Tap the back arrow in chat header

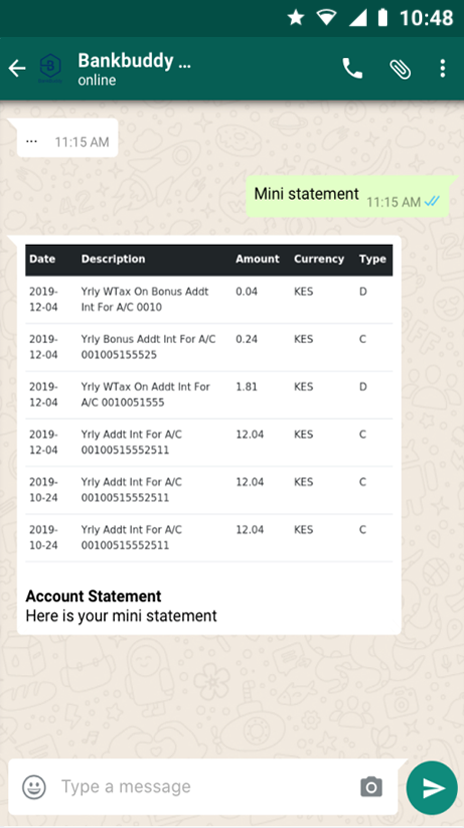click(x=17, y=69)
